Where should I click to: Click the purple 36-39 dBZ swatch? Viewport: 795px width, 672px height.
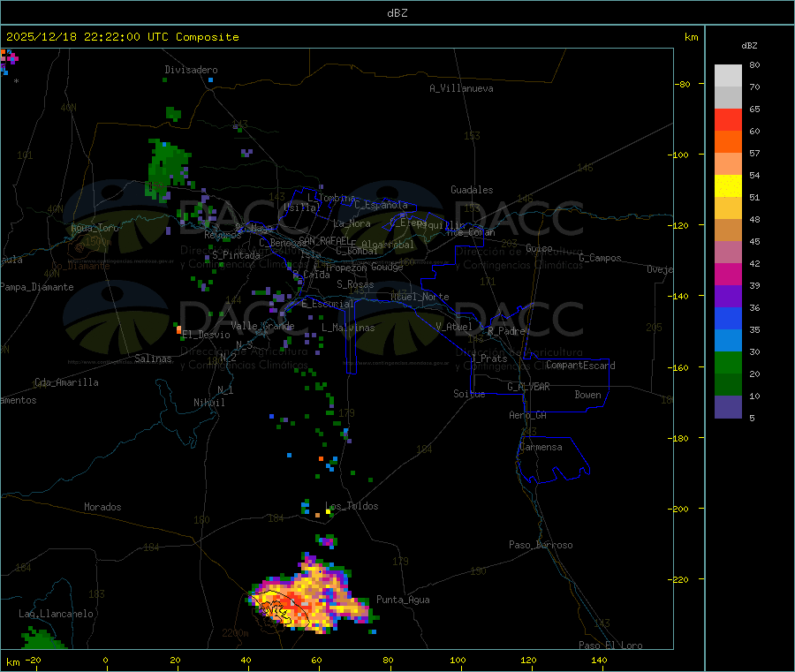(x=728, y=297)
